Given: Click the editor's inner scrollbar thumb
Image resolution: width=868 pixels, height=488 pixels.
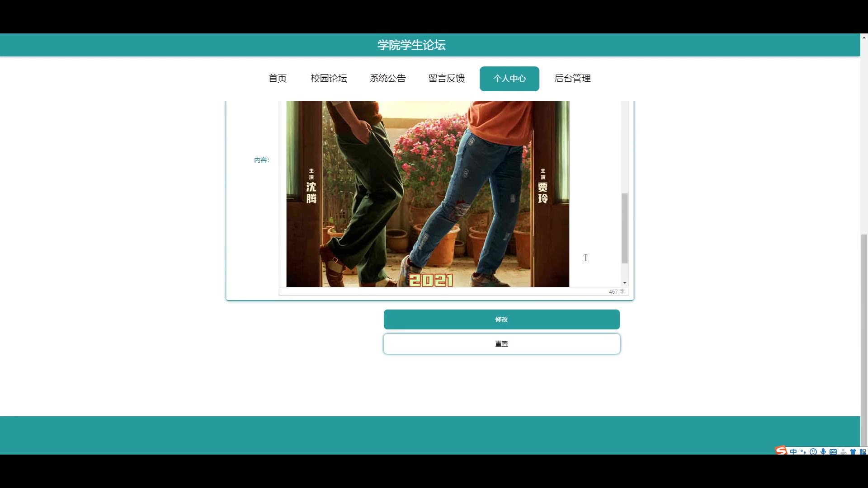Looking at the screenshot, I should point(625,228).
